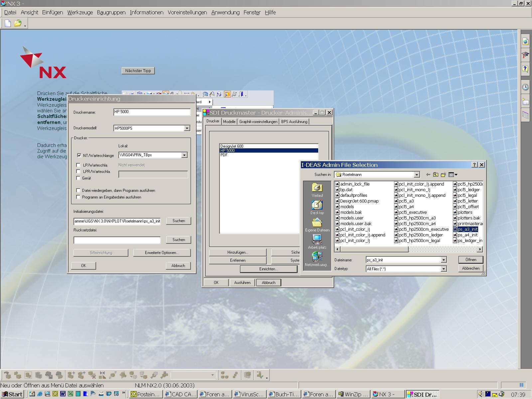Click Suchen next to Initialisierungsdatei field

[179, 221]
